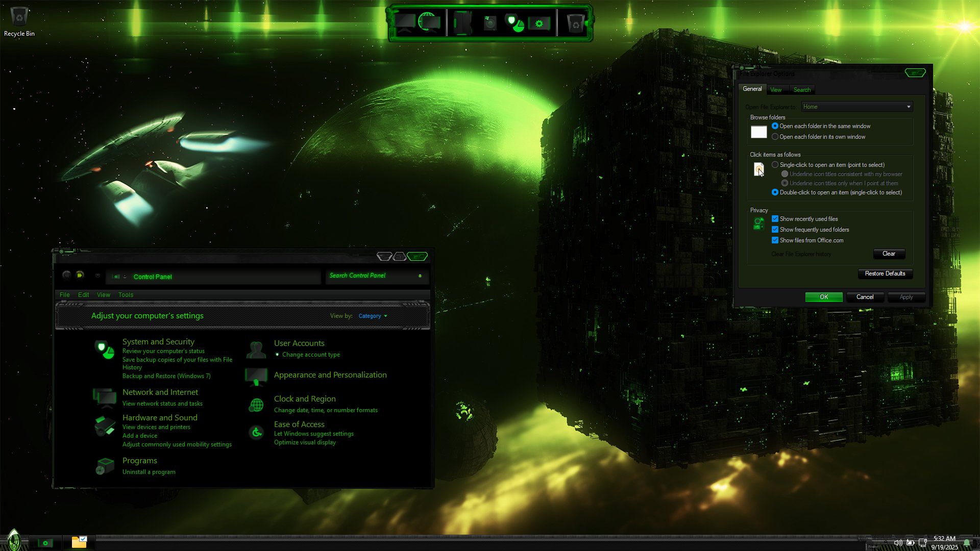Screen dimensions: 980x551
Task: Uncheck Show files from Office.com
Action: [x=775, y=240]
